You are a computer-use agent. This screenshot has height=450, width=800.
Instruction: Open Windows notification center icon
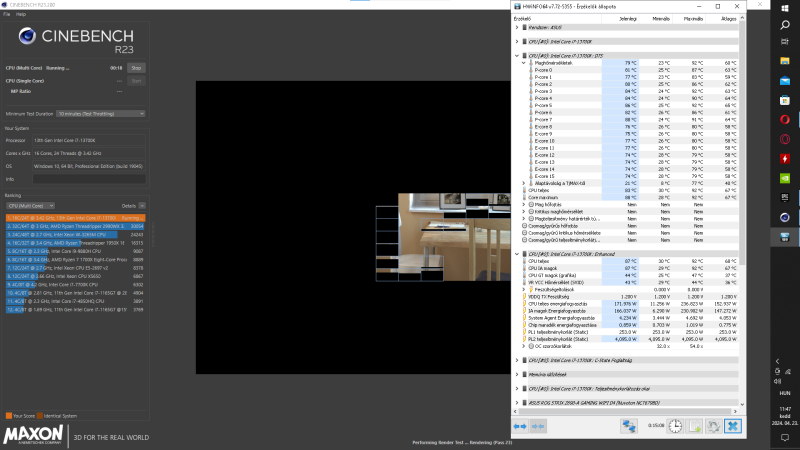click(x=785, y=438)
